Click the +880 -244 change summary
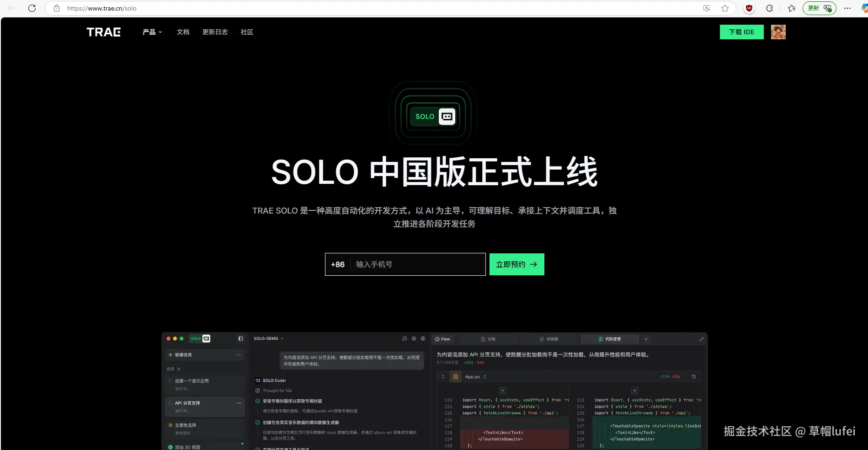Viewport: 868px width, 450px height. [x=474, y=363]
